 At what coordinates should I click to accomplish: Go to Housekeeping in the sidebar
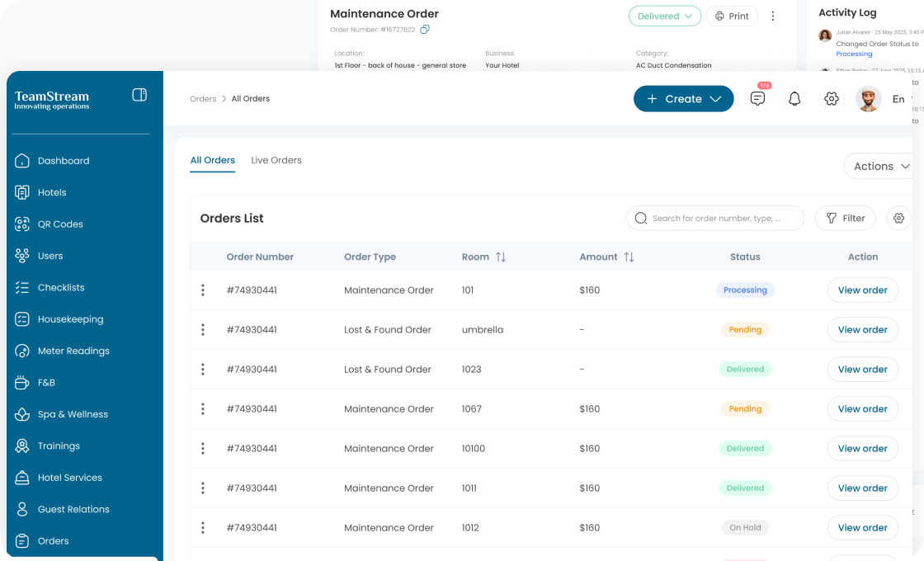pos(70,319)
